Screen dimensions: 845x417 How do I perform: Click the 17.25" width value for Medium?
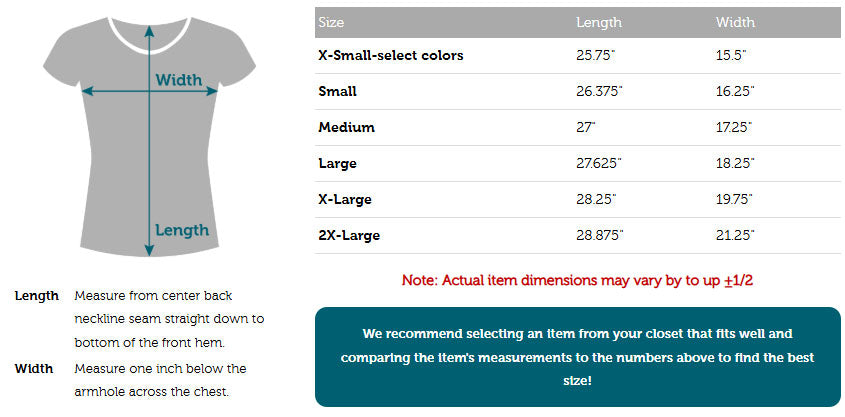(734, 127)
